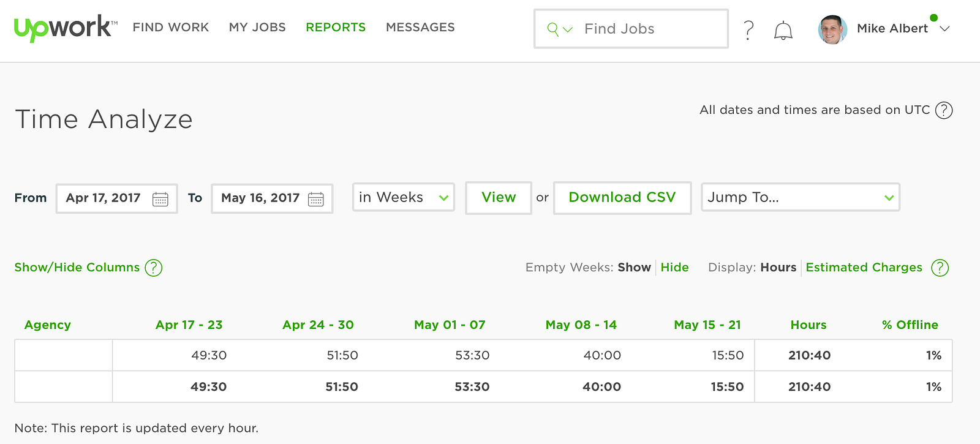Open the Messages menu item
This screenshot has height=444, width=980.
click(420, 28)
